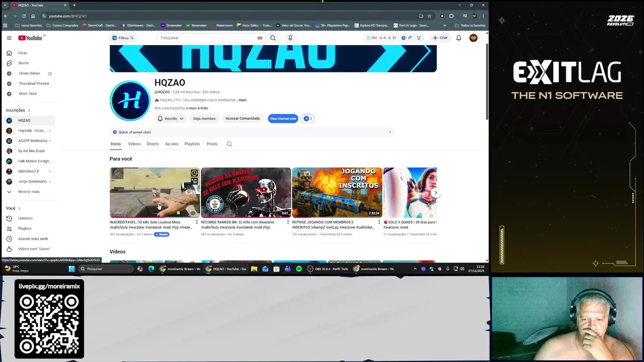Open the browser extensions puzzle icon
The width and height of the screenshot is (644, 362).
[x=451, y=16]
